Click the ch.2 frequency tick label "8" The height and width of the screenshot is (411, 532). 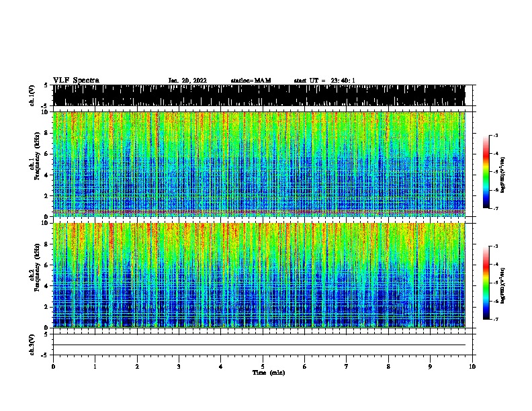tap(47, 244)
